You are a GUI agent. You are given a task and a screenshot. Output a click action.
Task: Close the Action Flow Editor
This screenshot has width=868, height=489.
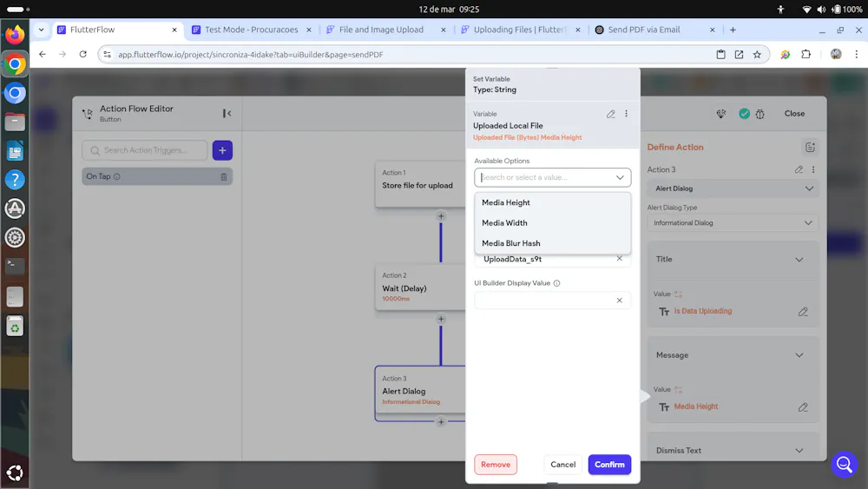point(794,114)
